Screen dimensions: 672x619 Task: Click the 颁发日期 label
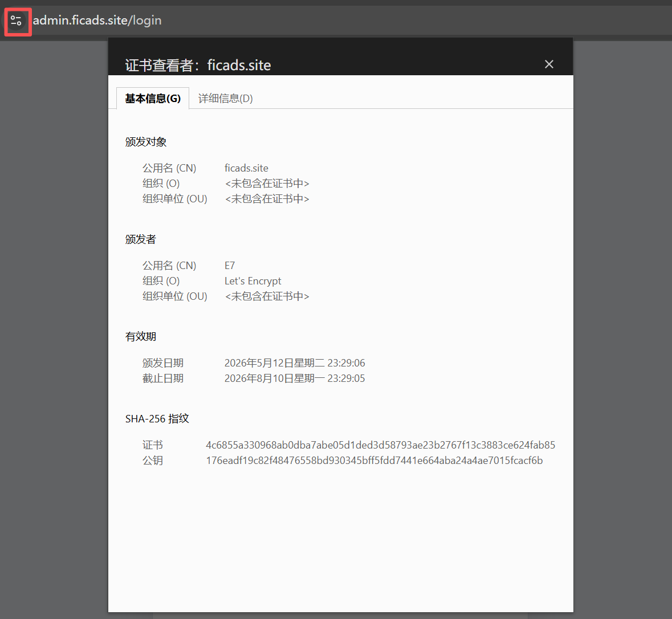pyautogui.click(x=163, y=363)
